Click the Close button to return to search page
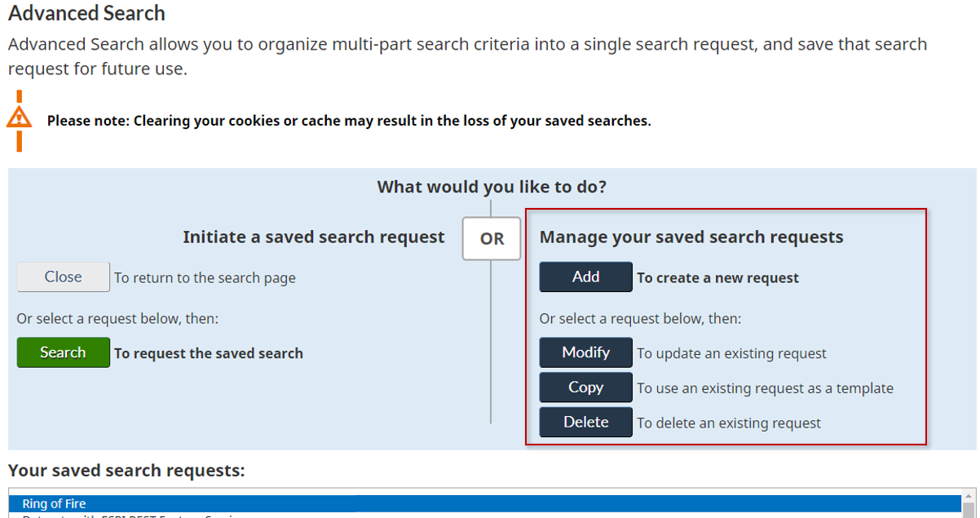Screen dimensions: 980x518 tap(63, 277)
